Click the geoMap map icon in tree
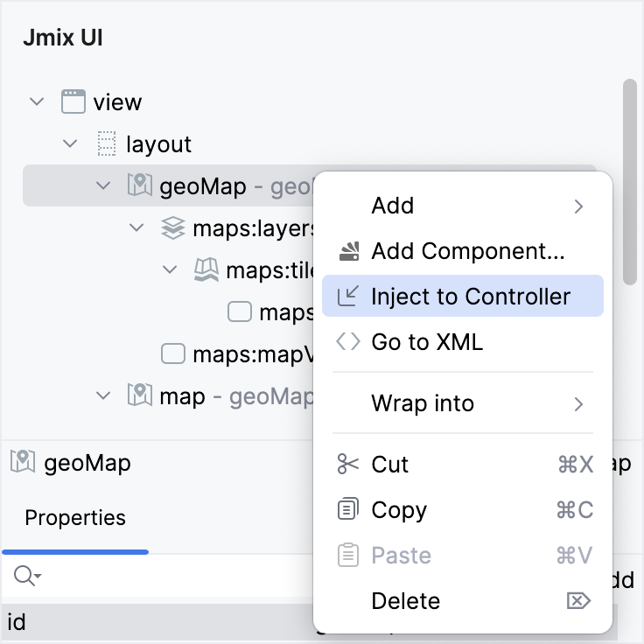Image resolution: width=644 pixels, height=644 pixels. tap(139, 185)
